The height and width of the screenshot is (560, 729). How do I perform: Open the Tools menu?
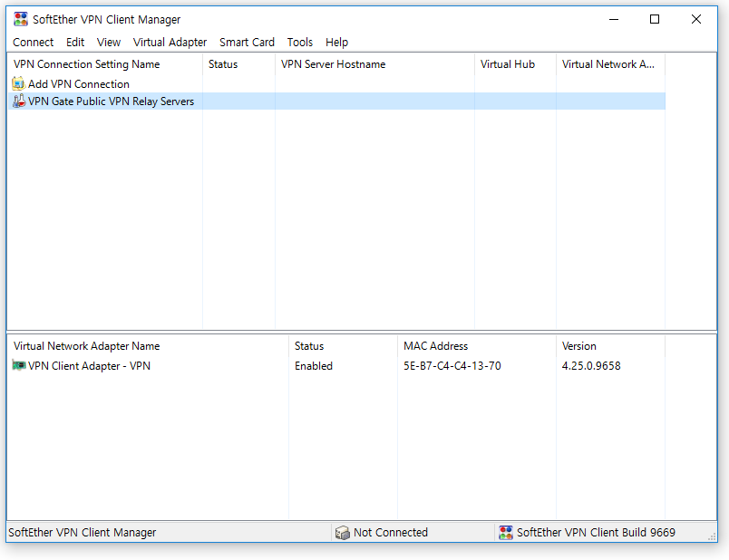coord(300,43)
